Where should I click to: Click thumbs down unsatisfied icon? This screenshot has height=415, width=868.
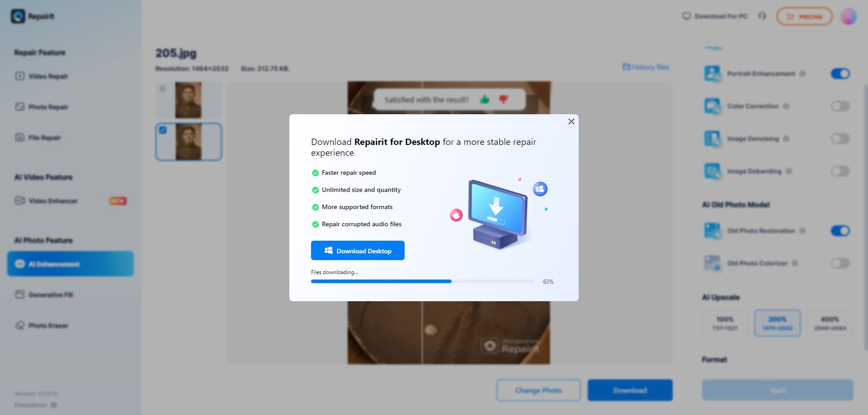click(x=503, y=99)
